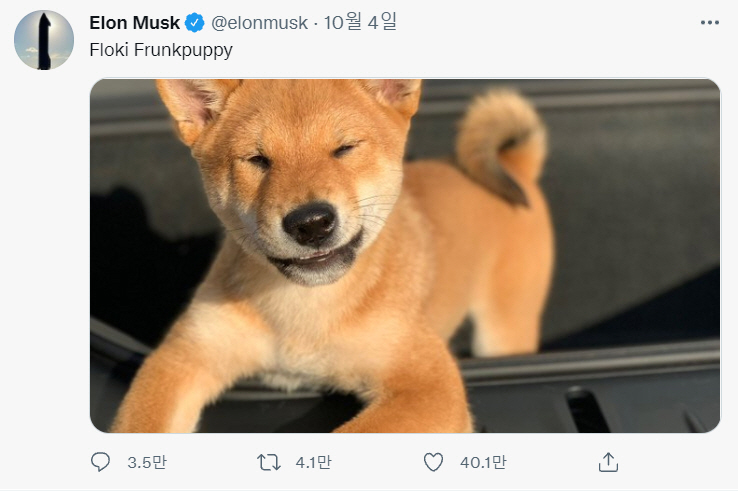Click the 3.5만 reply count
The height and width of the screenshot is (491, 738).
pyautogui.click(x=147, y=463)
